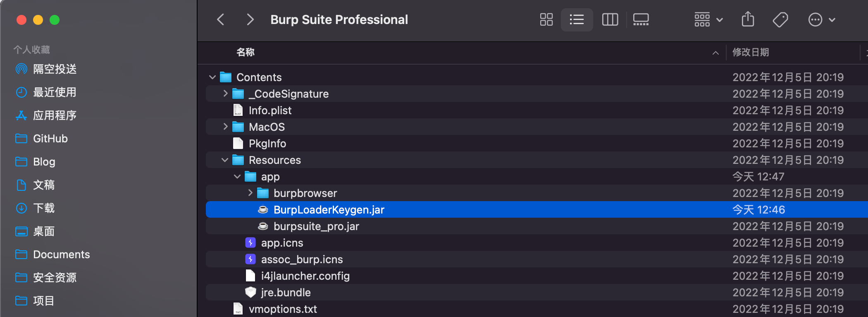This screenshot has height=317, width=868.
Task: Select the PkgInfo file name
Action: click(x=267, y=144)
